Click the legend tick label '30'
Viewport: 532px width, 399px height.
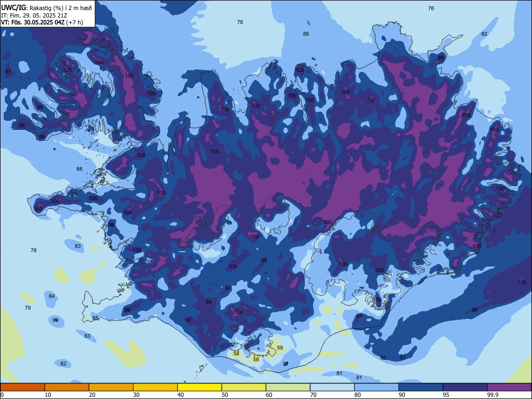point(136,395)
